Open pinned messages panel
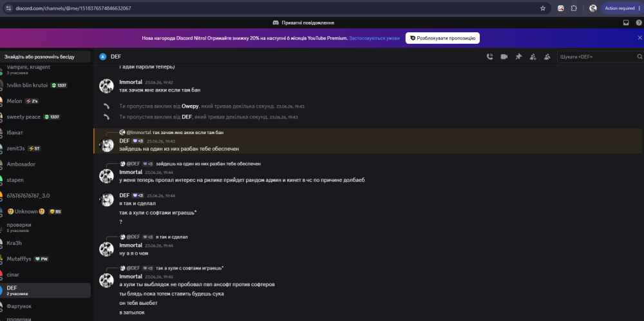The width and height of the screenshot is (644, 321). point(518,57)
